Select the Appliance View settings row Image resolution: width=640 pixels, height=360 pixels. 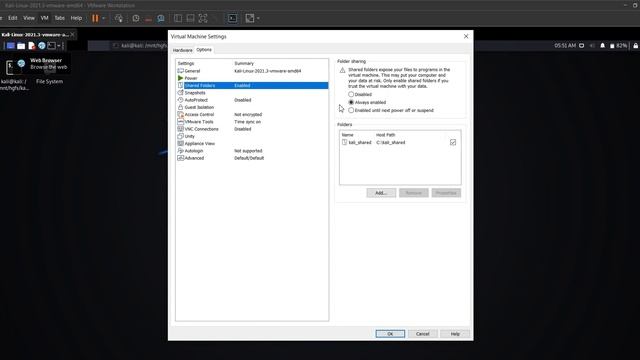click(252, 144)
